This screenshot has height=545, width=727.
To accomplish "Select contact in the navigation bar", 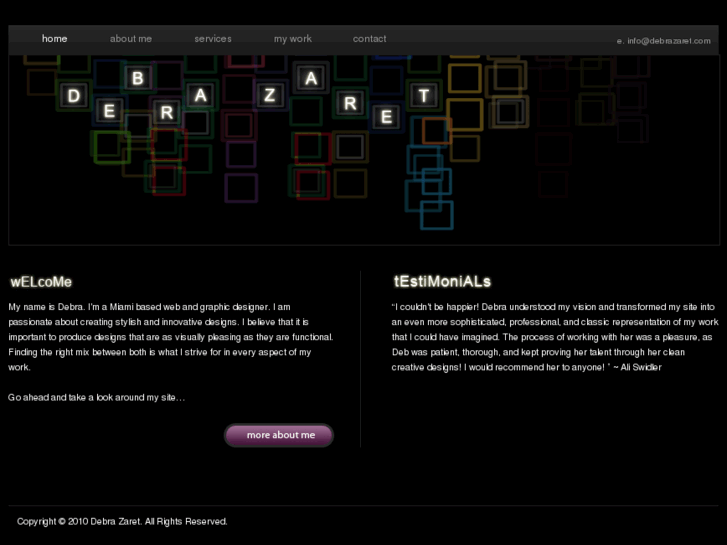I will [x=369, y=39].
